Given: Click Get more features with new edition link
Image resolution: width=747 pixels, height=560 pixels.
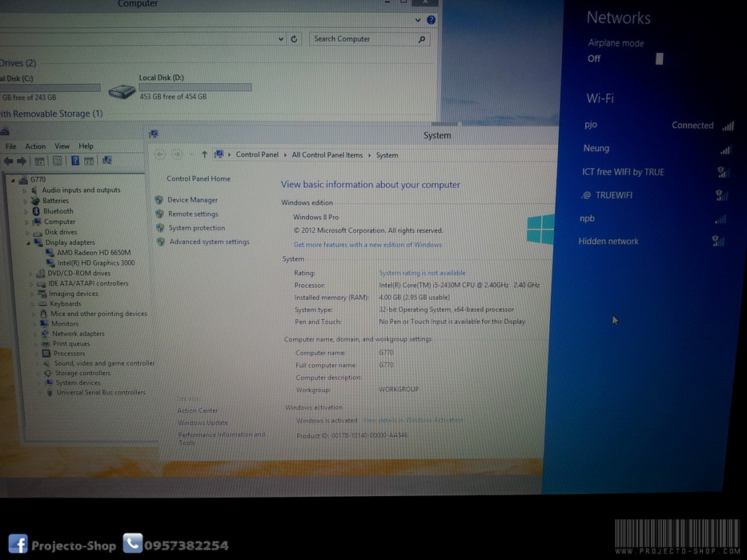Looking at the screenshot, I should coord(367,245).
